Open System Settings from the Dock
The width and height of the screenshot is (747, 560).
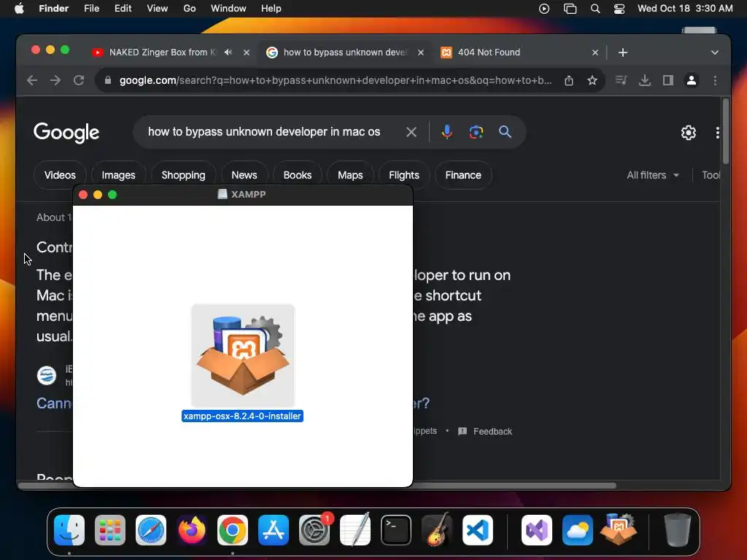click(x=314, y=530)
